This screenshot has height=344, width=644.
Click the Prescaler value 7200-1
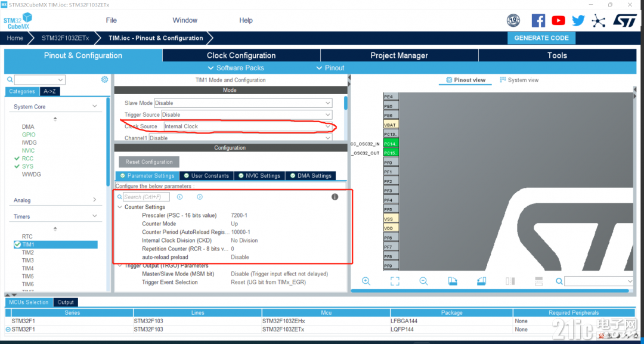pos(239,215)
